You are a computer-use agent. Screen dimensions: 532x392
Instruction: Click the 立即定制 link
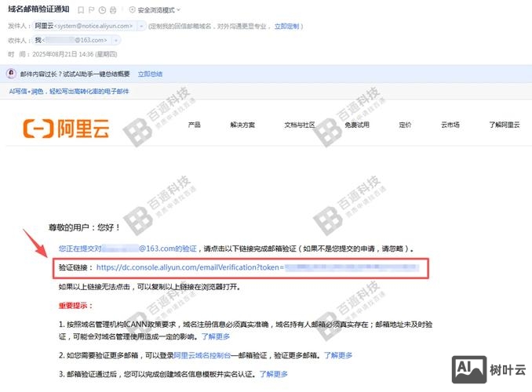(x=286, y=26)
